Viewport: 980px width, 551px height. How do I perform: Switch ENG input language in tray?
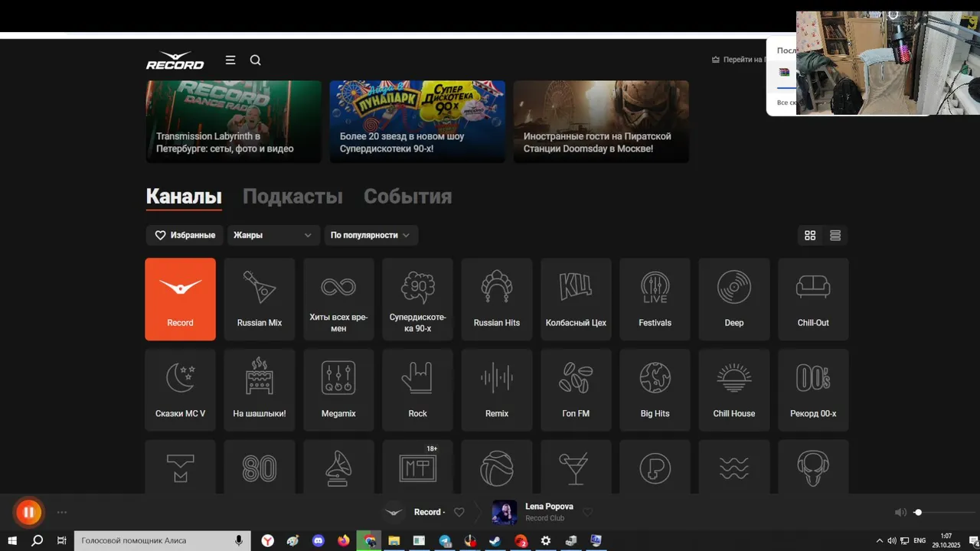pyautogui.click(x=920, y=541)
